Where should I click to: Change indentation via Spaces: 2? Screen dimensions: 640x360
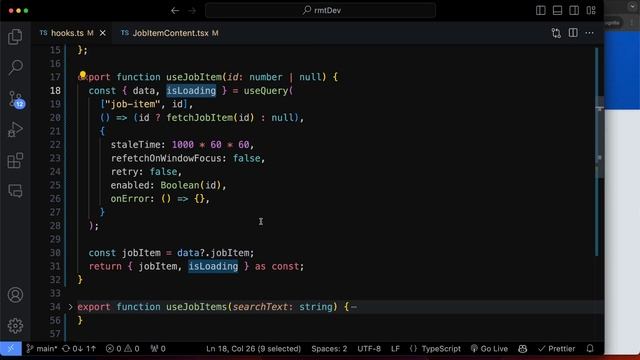(329, 349)
